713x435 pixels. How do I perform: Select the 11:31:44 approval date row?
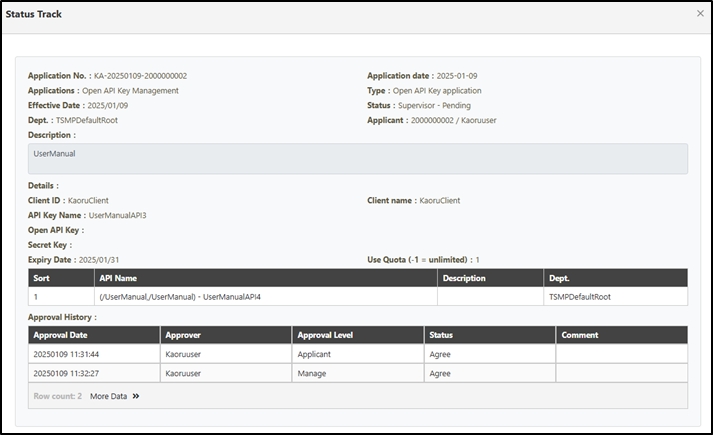(65, 354)
